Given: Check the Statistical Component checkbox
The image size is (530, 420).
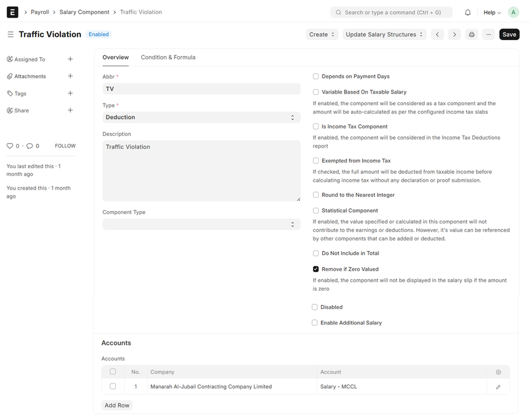Looking at the screenshot, I should (x=316, y=211).
